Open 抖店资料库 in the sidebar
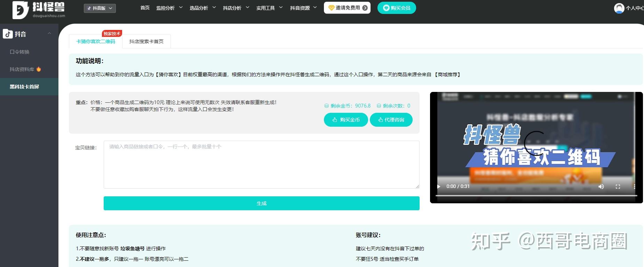This screenshot has width=644, height=267. [22, 69]
